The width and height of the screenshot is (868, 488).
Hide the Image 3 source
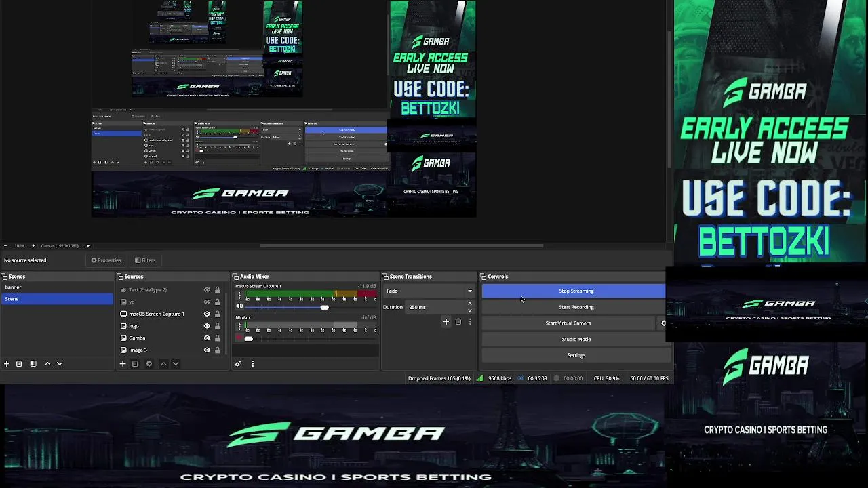pos(207,350)
